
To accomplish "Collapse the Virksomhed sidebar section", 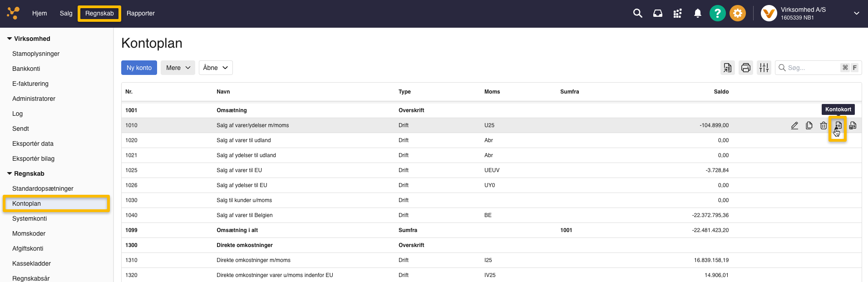I will pos(10,39).
